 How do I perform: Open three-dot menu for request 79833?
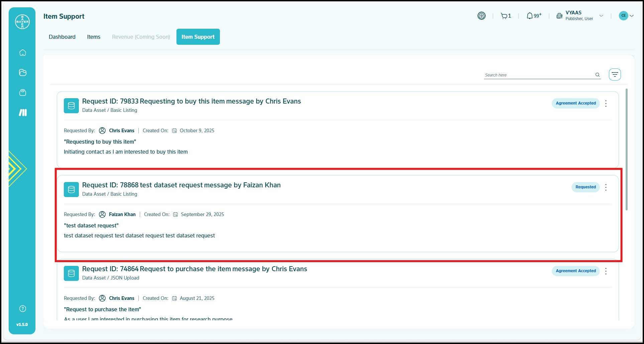tap(606, 103)
